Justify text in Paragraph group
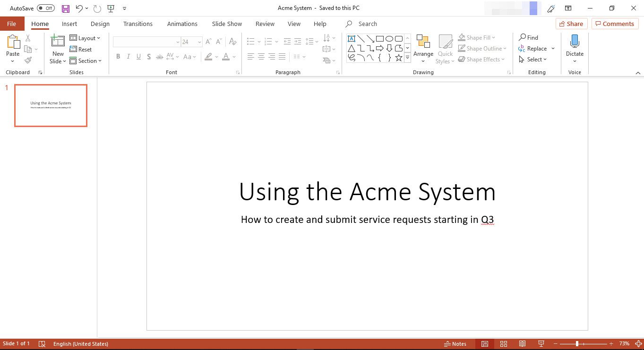Screen dimensions: 644x350 pos(282,57)
